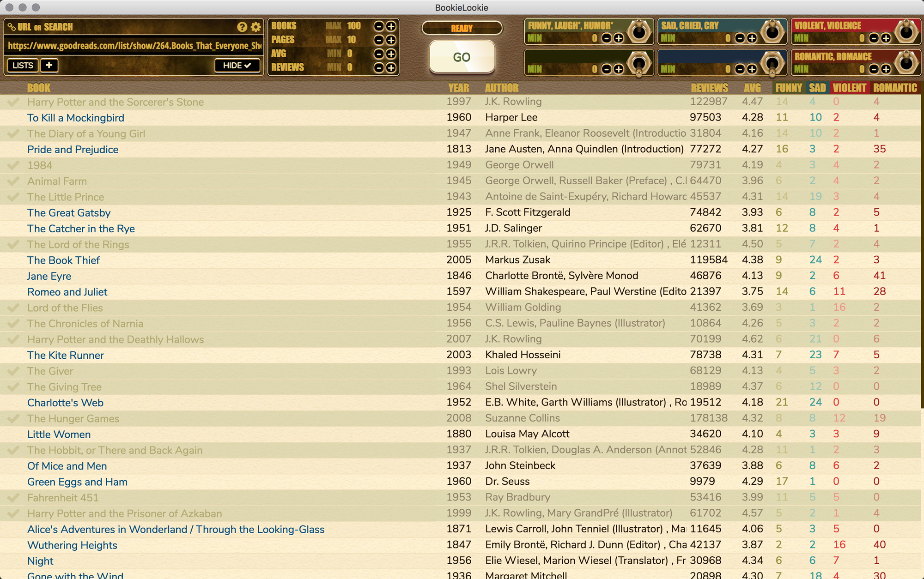Image resolution: width=924 pixels, height=579 pixels.
Task: Uncheck The Little Prince checkmark
Action: (13, 197)
